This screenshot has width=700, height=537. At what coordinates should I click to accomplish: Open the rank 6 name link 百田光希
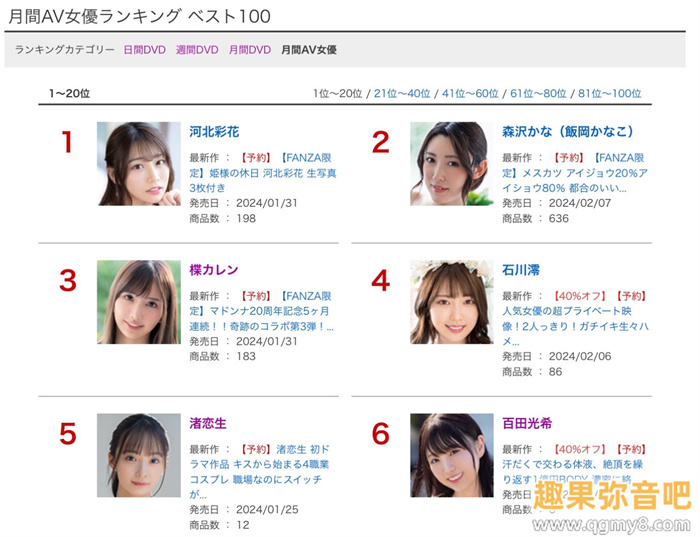tap(527, 423)
